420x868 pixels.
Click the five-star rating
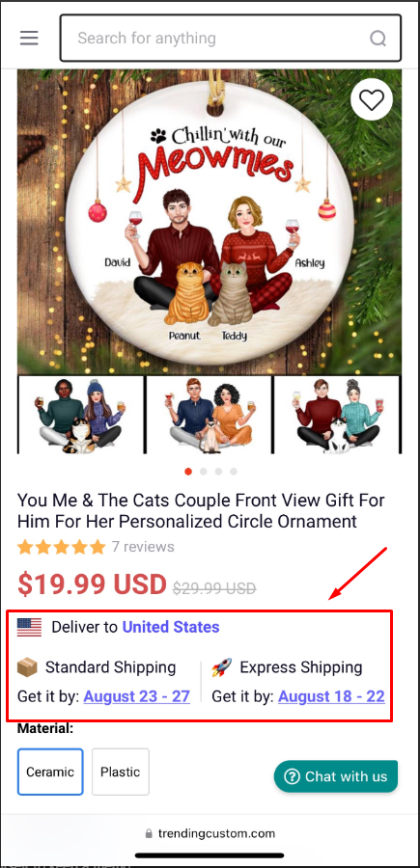click(x=61, y=547)
